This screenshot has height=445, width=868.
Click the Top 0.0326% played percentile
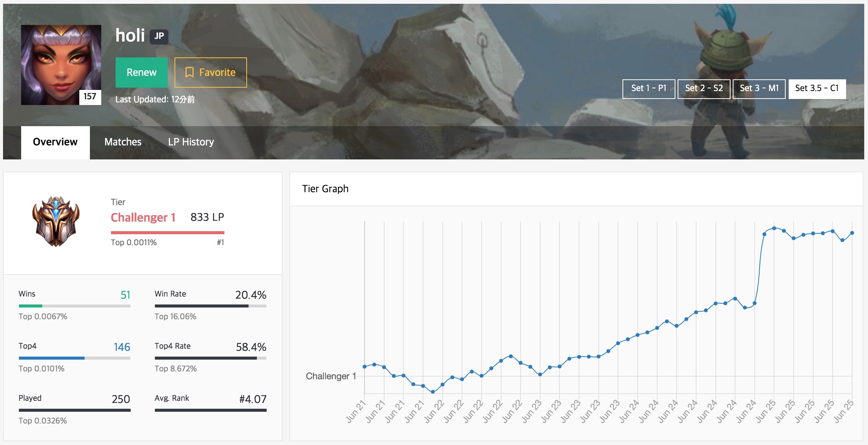(x=43, y=421)
